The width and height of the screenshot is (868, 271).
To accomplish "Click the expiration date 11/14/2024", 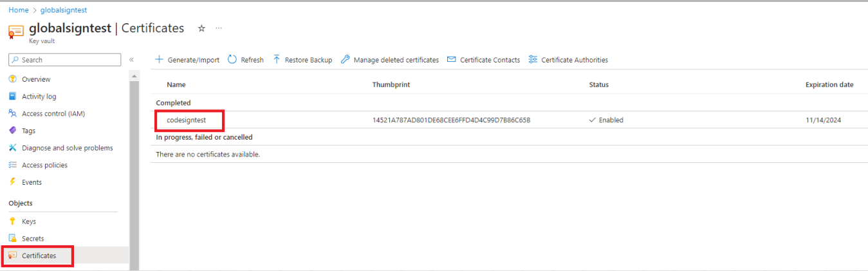I will (824, 120).
